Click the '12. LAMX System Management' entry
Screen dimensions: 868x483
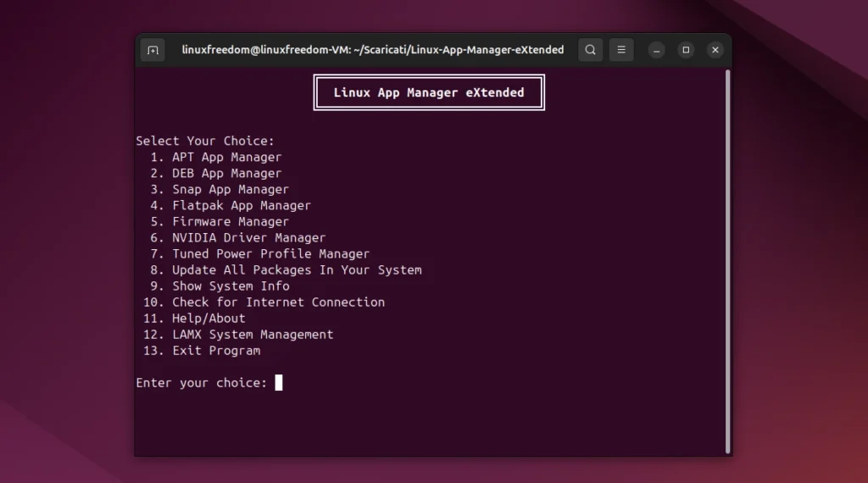click(x=238, y=334)
